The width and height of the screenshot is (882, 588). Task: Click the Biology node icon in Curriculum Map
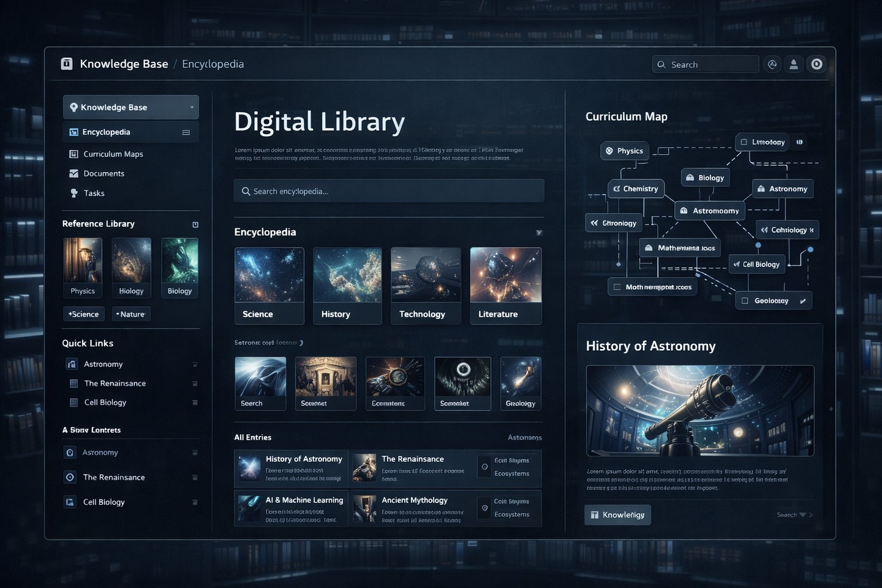point(690,178)
